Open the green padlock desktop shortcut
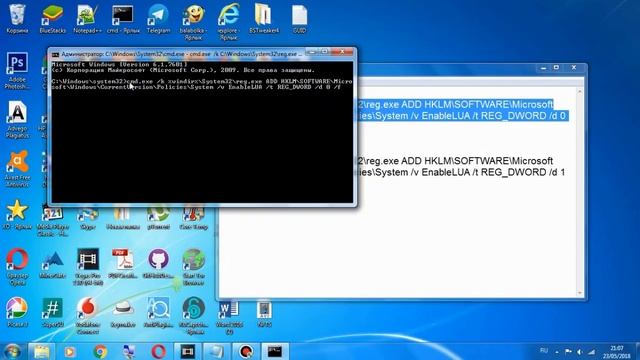 [x=193, y=315]
